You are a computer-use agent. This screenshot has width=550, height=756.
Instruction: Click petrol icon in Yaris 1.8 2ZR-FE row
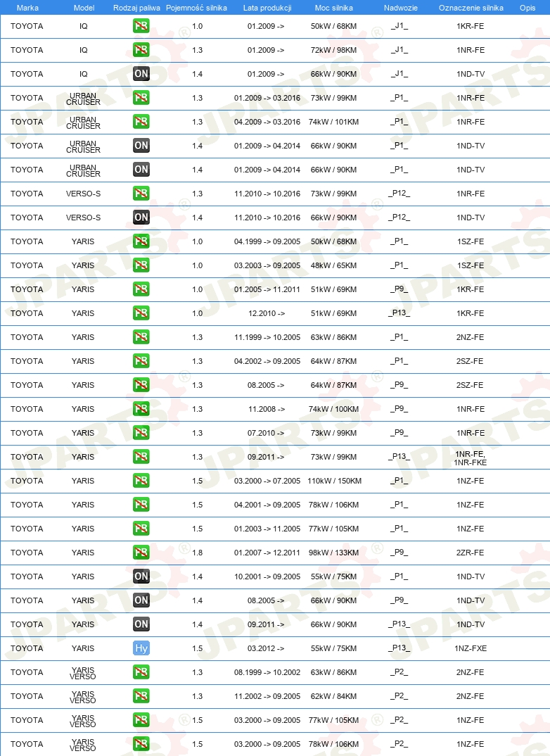[141, 553]
